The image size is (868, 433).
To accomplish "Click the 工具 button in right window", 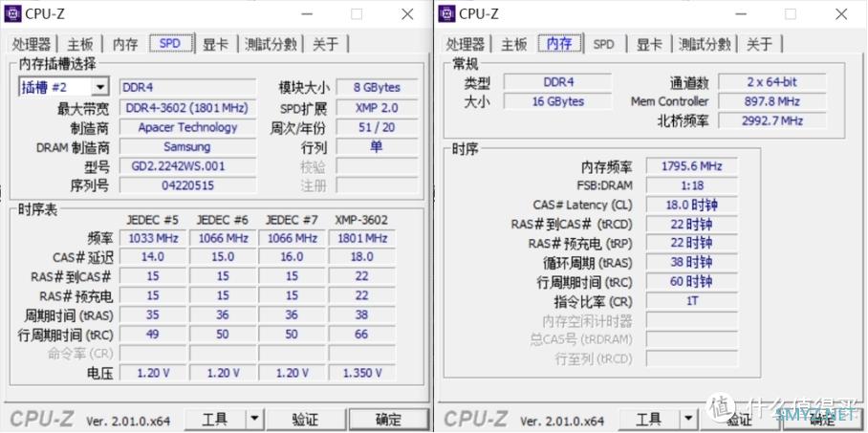I will tap(649, 420).
